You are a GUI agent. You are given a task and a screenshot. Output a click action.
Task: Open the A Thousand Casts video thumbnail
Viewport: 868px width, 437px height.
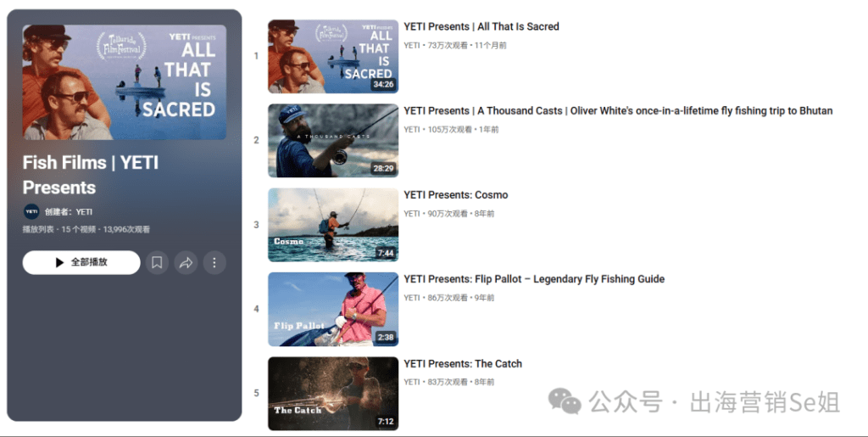[333, 141]
